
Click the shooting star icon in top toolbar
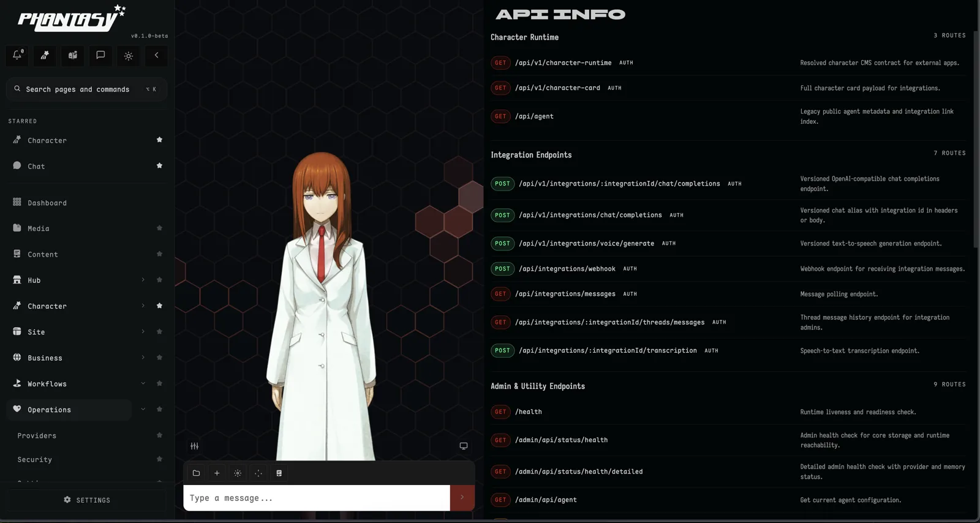(x=45, y=56)
